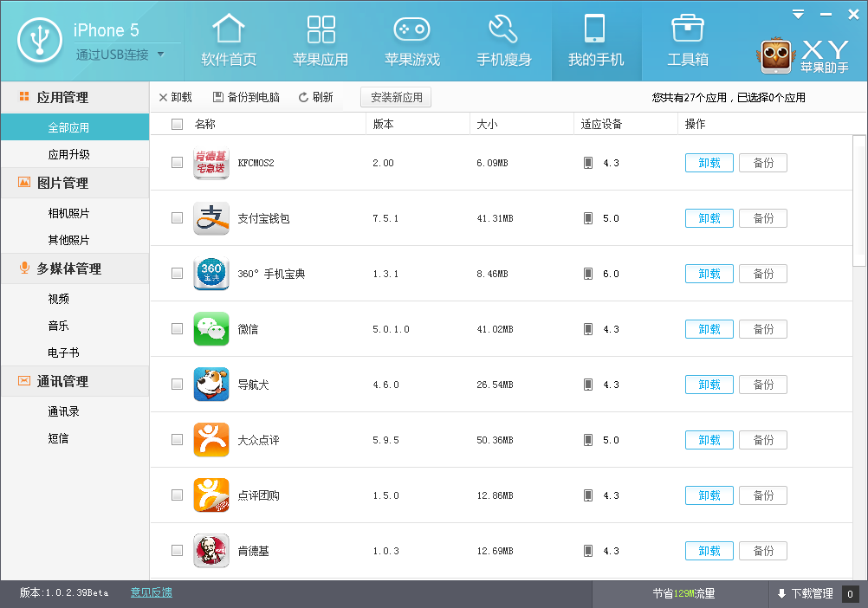Click the 安装新应用 button
Viewport: 868px width, 608px height.
click(x=396, y=97)
